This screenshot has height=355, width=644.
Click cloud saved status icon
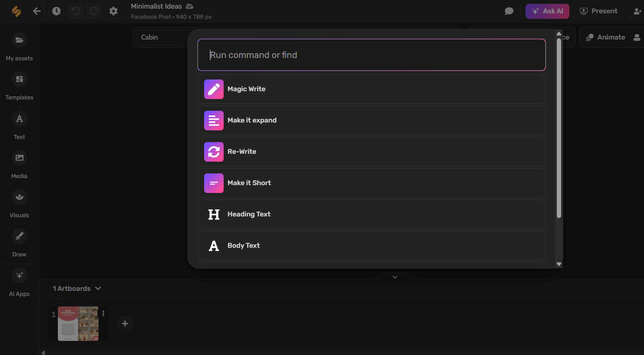tap(190, 6)
